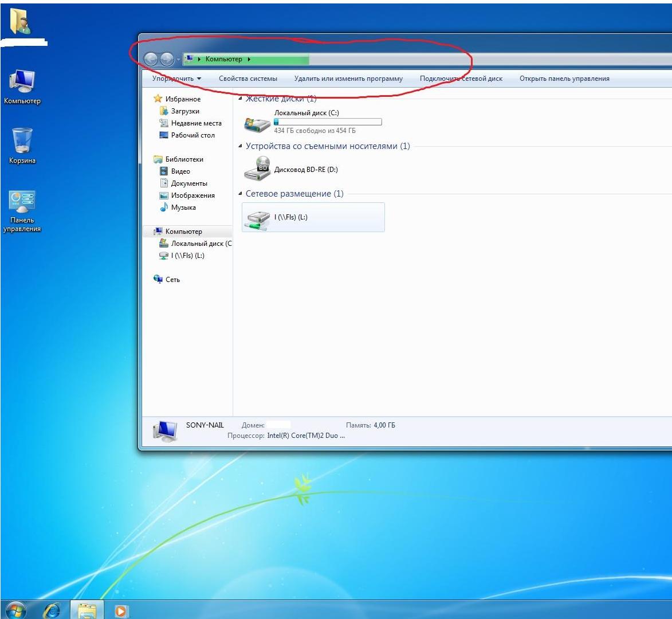The width and height of the screenshot is (672, 619).
Task: Click the Память: 4,00 ГБ value
Action: 384,425
